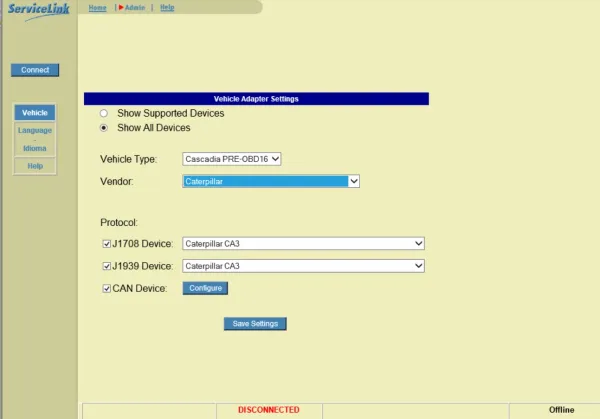Expand the Vehicle Type dropdown

pyautogui.click(x=232, y=159)
